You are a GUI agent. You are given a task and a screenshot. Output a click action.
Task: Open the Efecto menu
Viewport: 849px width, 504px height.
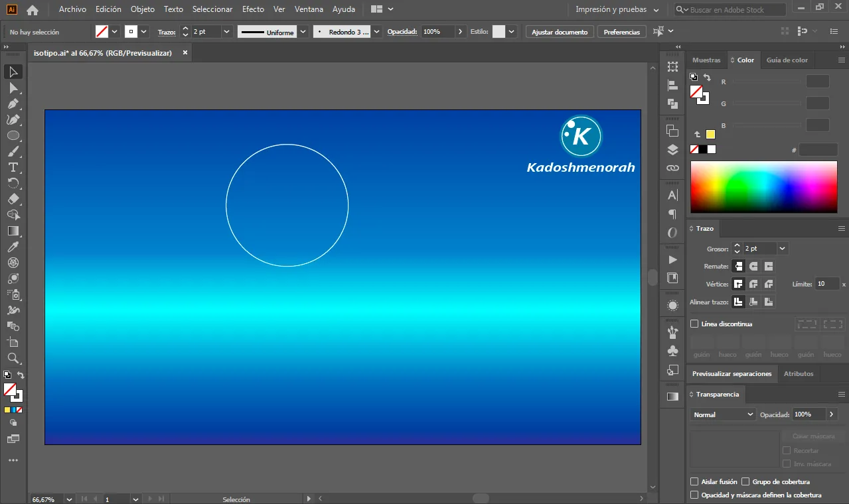(x=253, y=9)
